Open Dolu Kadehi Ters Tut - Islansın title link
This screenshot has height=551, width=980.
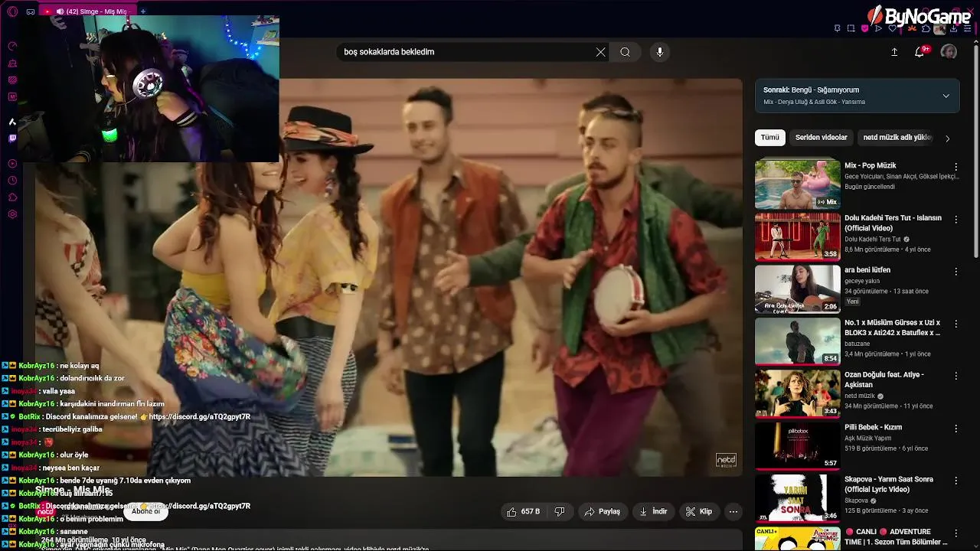tap(893, 223)
